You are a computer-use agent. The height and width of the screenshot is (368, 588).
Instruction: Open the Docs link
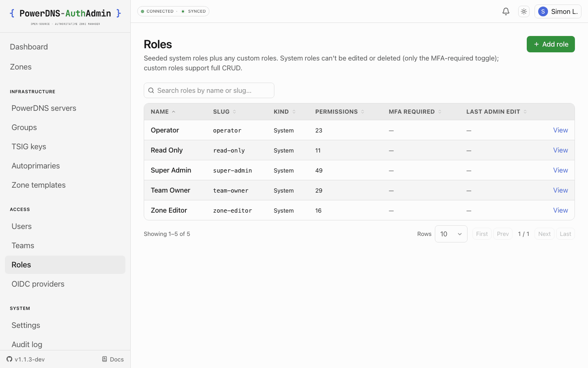(113, 359)
